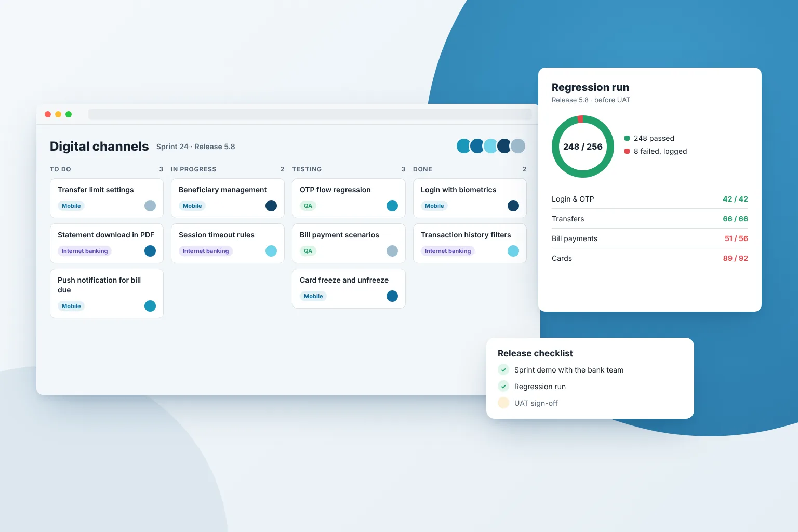Open Card freeze and unfreeze card

pyautogui.click(x=349, y=288)
